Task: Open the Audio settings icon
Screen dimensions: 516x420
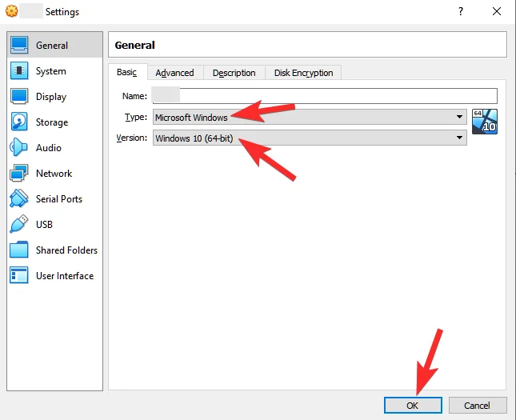Action: pyautogui.click(x=20, y=148)
